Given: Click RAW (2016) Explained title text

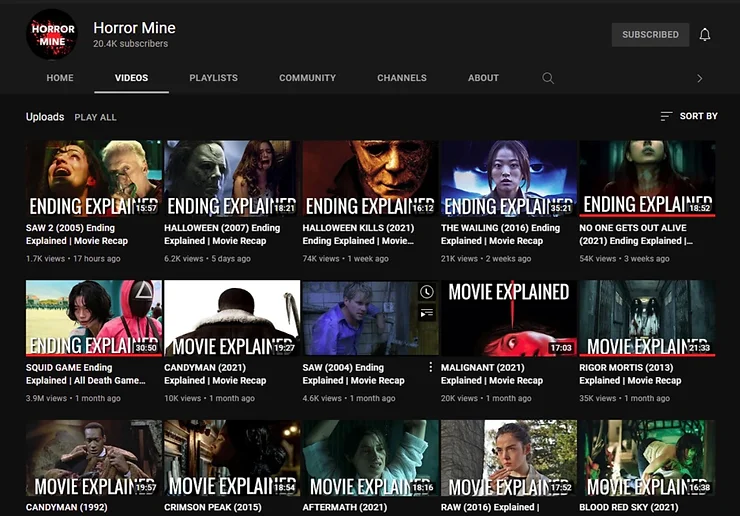Looking at the screenshot, I should pos(490,508).
